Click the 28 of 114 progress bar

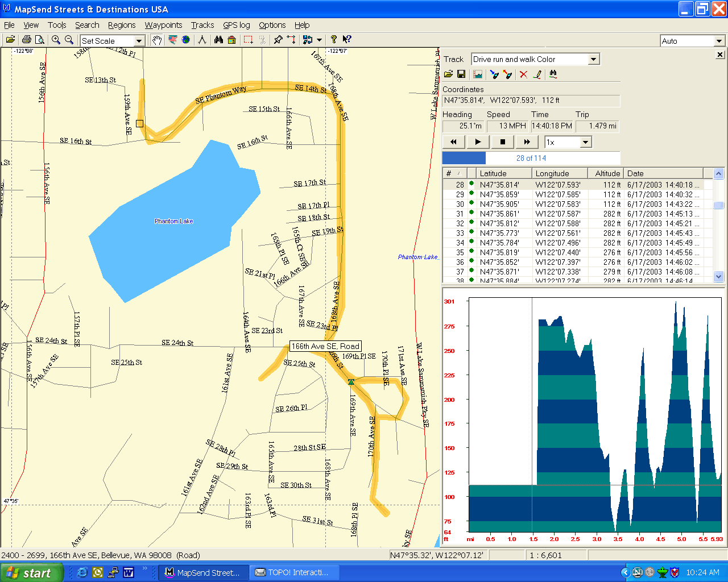tap(531, 158)
